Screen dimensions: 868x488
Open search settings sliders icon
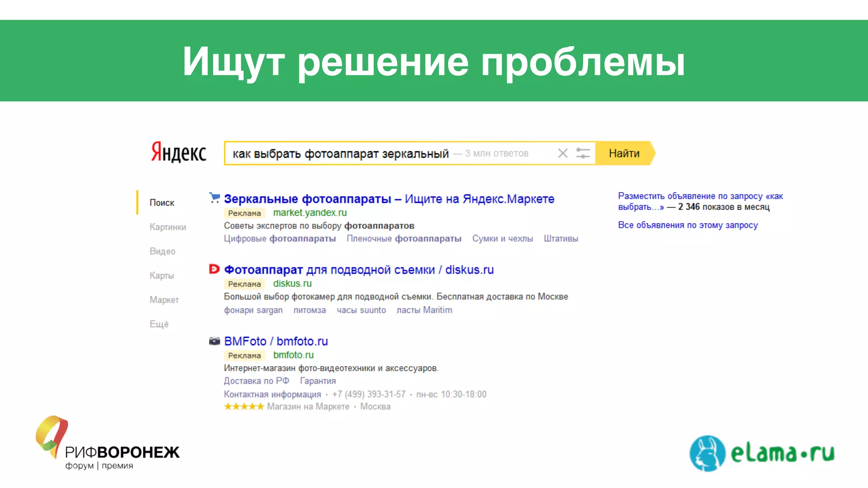click(583, 153)
